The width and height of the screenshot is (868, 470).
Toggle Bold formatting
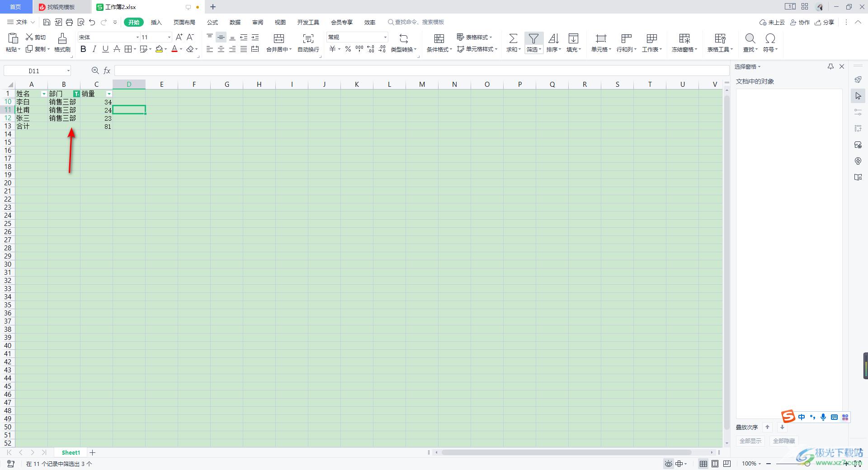[83, 49]
